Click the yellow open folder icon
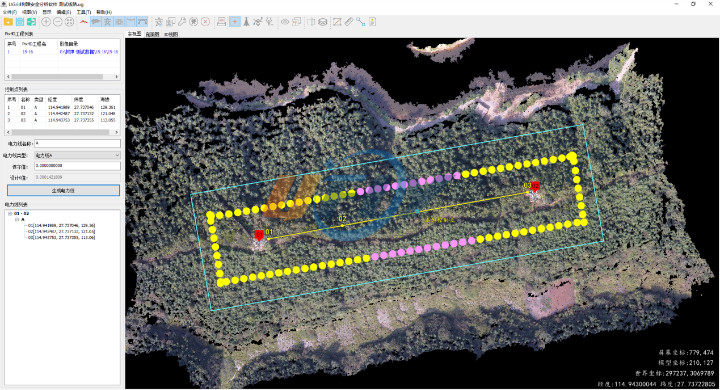 8,22
